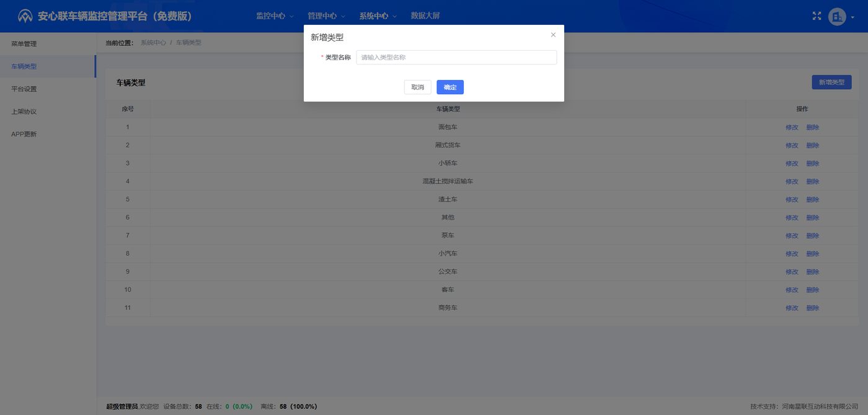Screen dimensions: 868x415
Task: Go to 数据大屏
Action: (425, 16)
